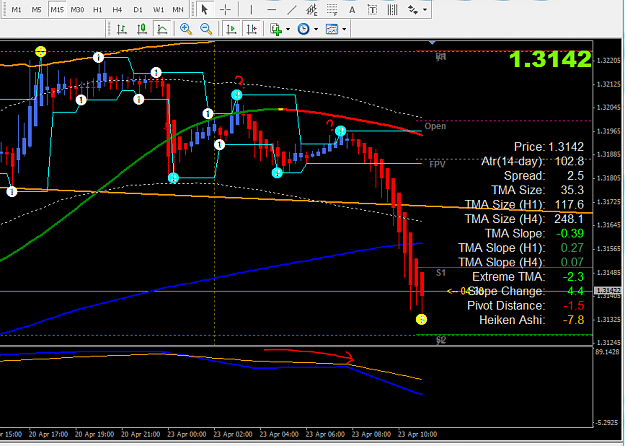Select the cursor arrow tool
The image size is (625, 446).
(x=205, y=9)
